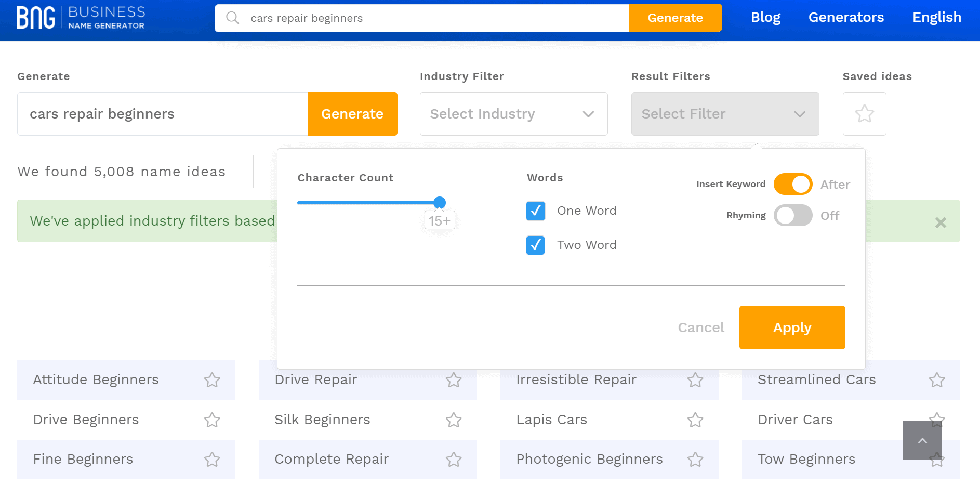980x485 pixels.
Task: Apply the result filters
Action: pos(792,327)
